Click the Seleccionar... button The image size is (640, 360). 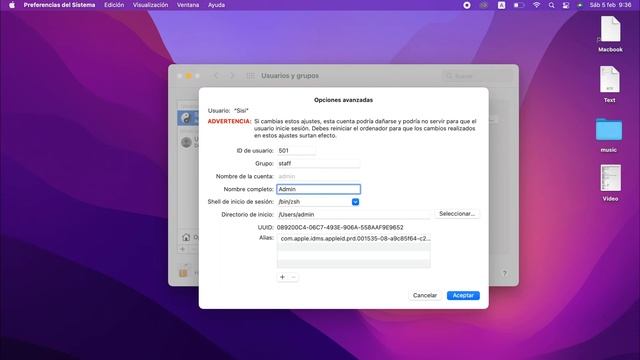pyautogui.click(x=457, y=214)
